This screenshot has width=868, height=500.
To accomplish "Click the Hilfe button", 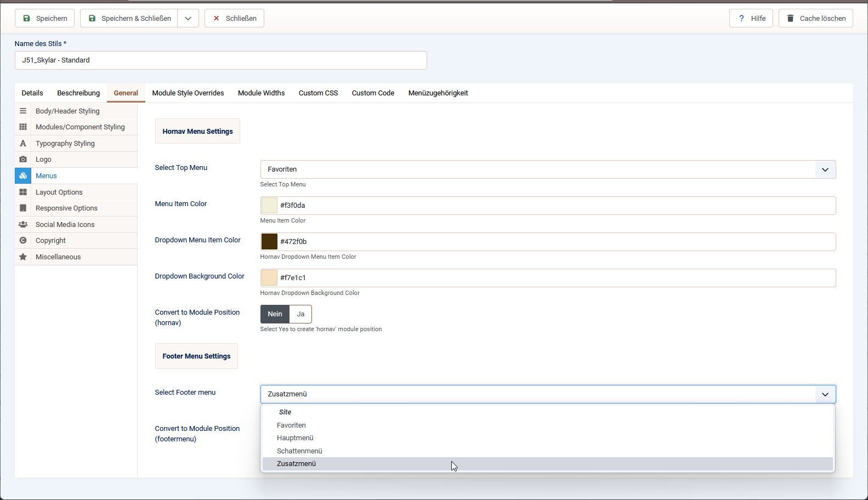I will pyautogui.click(x=751, y=18).
